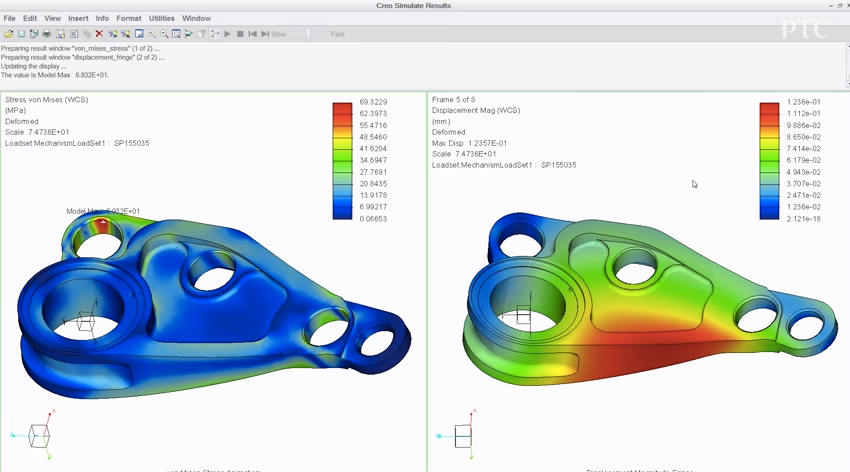Screen dimensions: 850x472
Task: Click the Save All windows icon
Action: pos(34,34)
